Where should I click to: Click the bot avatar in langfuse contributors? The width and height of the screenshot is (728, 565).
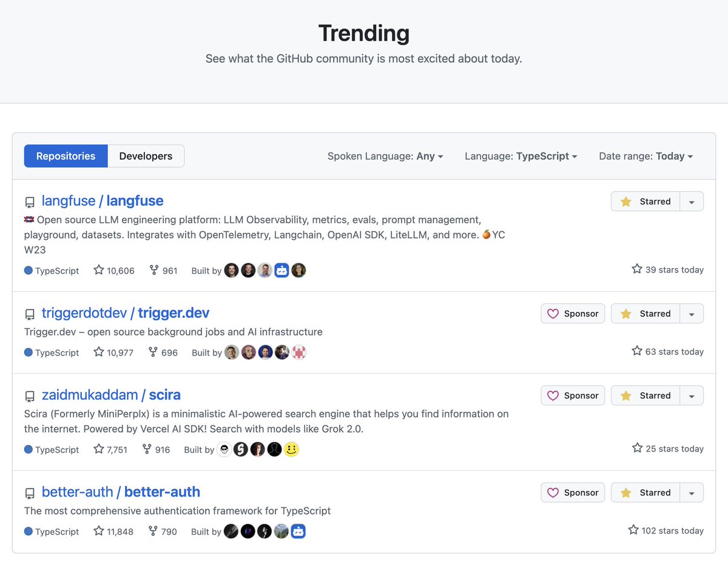[x=281, y=270]
